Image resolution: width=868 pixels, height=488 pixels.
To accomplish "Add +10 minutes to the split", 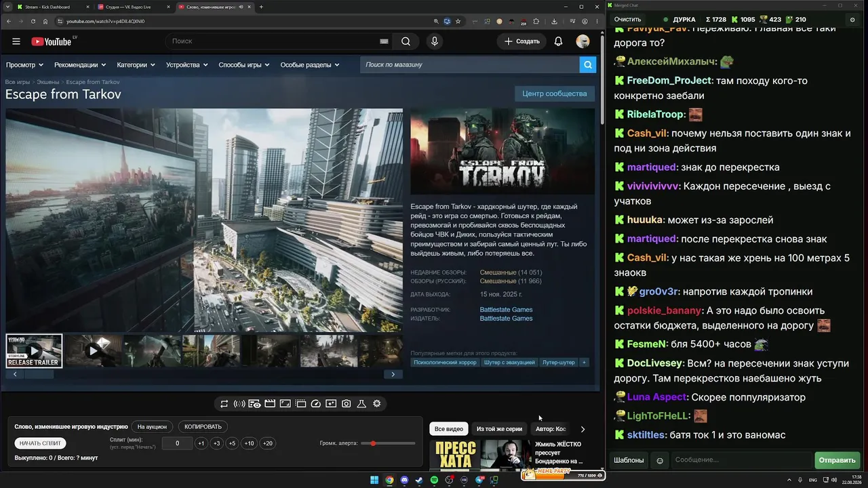I will click(x=249, y=443).
